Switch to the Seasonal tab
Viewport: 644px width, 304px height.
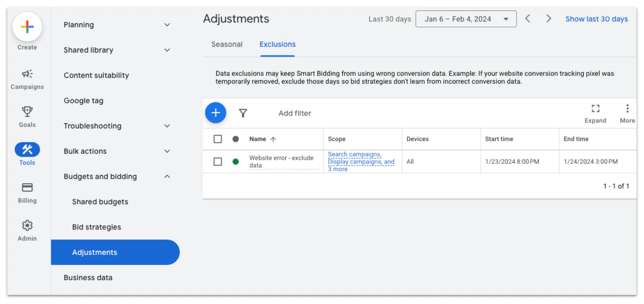227,44
